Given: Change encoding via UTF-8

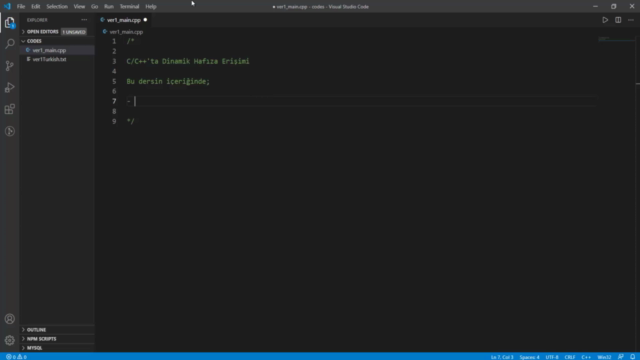Looking at the screenshot, I should click(x=552, y=357).
